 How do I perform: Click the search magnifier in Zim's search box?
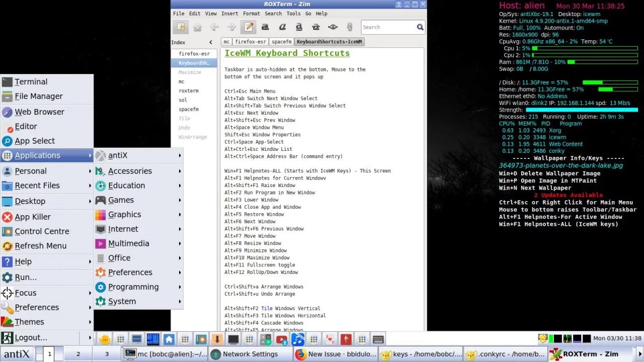[421, 27]
